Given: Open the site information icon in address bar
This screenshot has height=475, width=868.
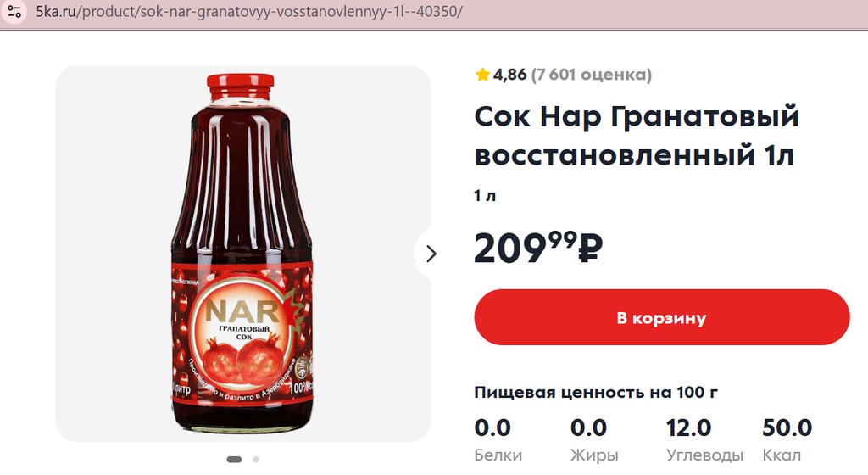Looking at the screenshot, I should pos(14,11).
